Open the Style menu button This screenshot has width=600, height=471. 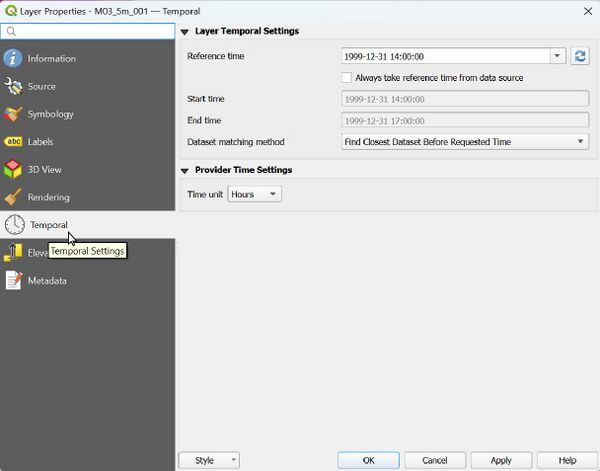click(x=209, y=460)
